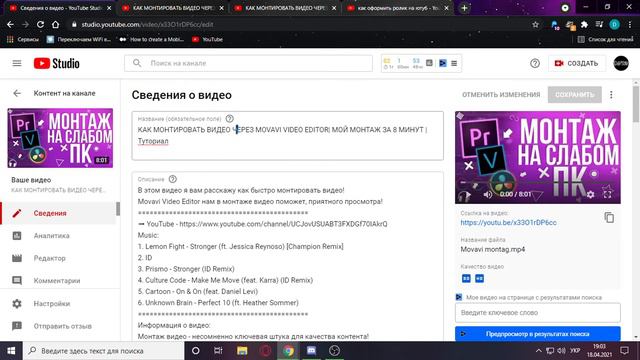This screenshot has height=360, width=640.
Task: Click the address bar URL
Action: point(147,24)
